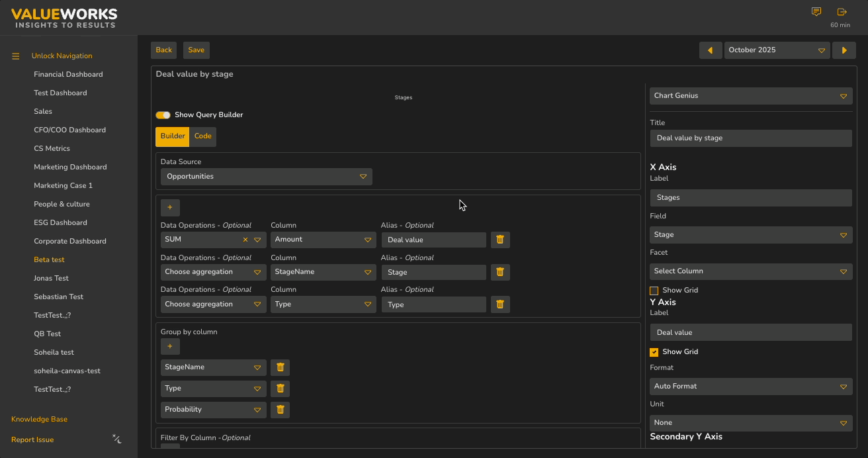Add a new data operation row with plus
The height and width of the screenshot is (458, 868).
(170, 208)
